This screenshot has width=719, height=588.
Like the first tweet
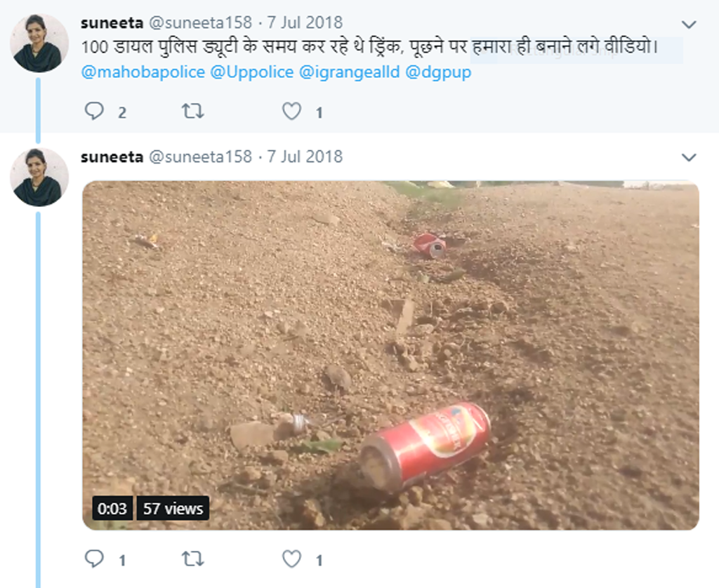tap(291, 112)
